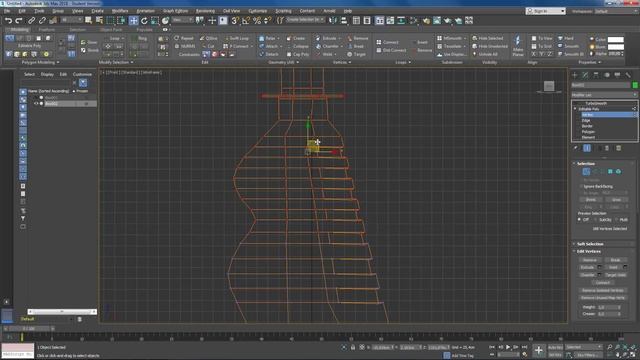The width and height of the screenshot is (640, 360).
Task: Click the Grow button in Selection rollout
Action: 616,200
